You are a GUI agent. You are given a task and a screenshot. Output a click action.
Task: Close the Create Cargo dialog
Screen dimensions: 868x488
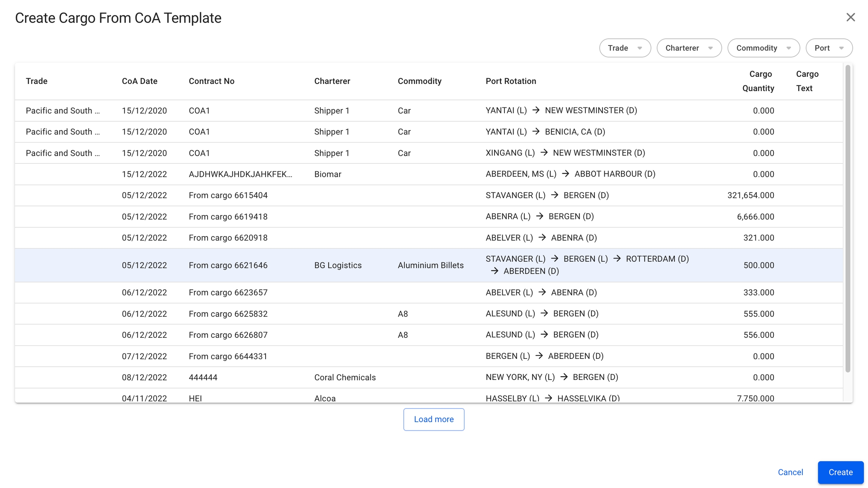[x=850, y=17]
